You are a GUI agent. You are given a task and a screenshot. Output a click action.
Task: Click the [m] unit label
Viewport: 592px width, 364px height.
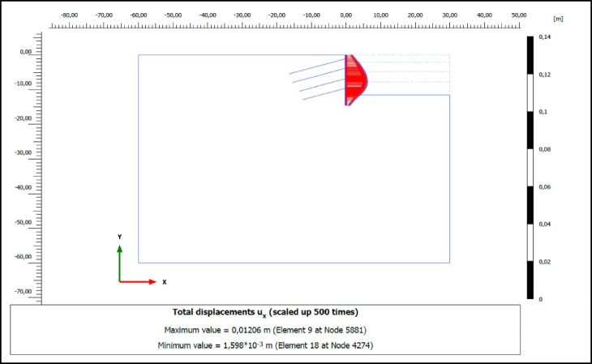[558, 19]
